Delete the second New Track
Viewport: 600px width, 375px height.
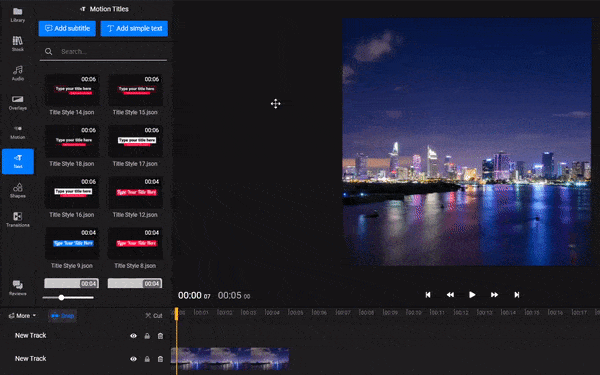160,359
